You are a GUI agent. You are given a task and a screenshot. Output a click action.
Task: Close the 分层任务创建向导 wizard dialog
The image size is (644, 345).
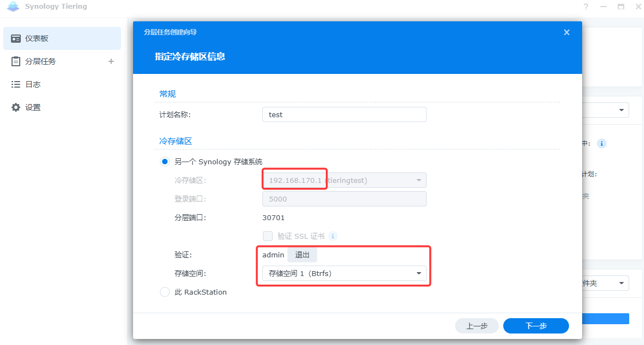[x=567, y=32]
